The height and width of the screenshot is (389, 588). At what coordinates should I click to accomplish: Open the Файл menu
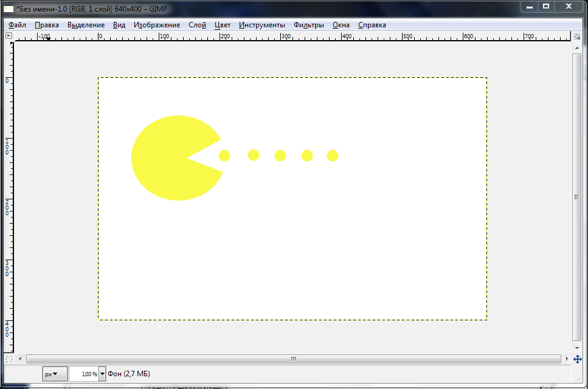tap(17, 25)
